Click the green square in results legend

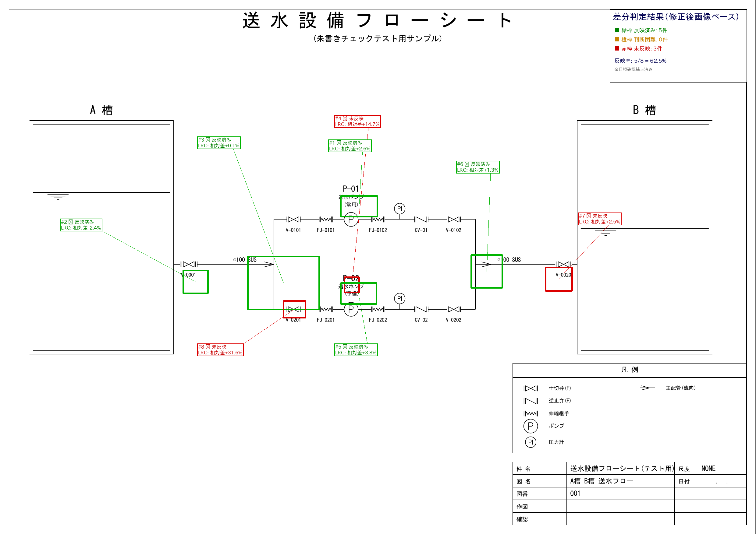coord(617,30)
